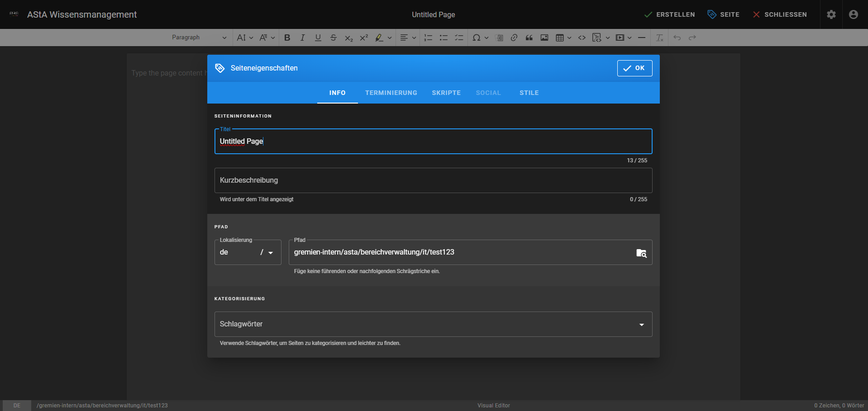The image size is (868, 411).
Task: Open the user account menu
Action: 854,14
